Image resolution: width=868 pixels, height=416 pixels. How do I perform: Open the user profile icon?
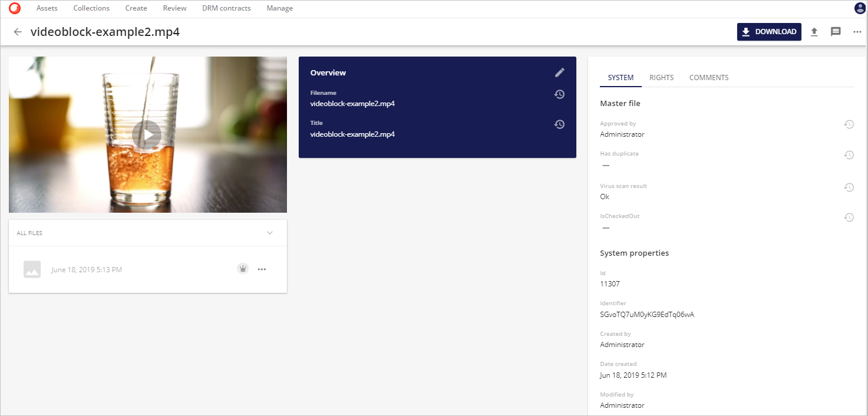point(859,8)
